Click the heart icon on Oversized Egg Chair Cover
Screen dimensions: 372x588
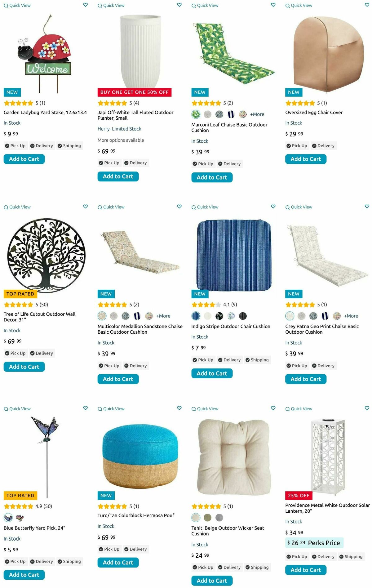367,5
